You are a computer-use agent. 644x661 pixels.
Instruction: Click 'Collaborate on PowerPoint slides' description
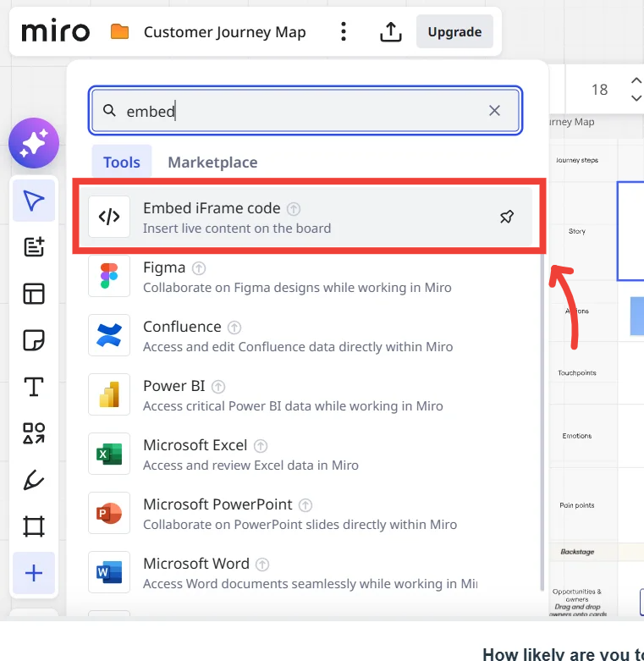coord(300,525)
